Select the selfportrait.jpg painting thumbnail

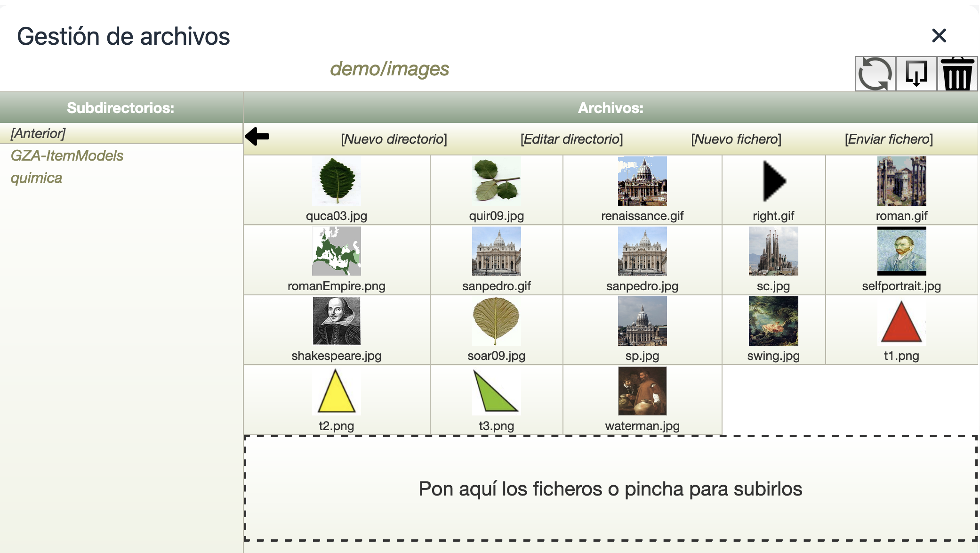tap(901, 251)
